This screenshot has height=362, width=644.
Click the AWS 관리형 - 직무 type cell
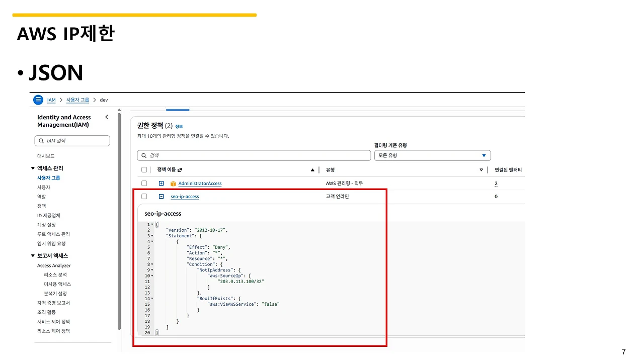pyautogui.click(x=344, y=184)
